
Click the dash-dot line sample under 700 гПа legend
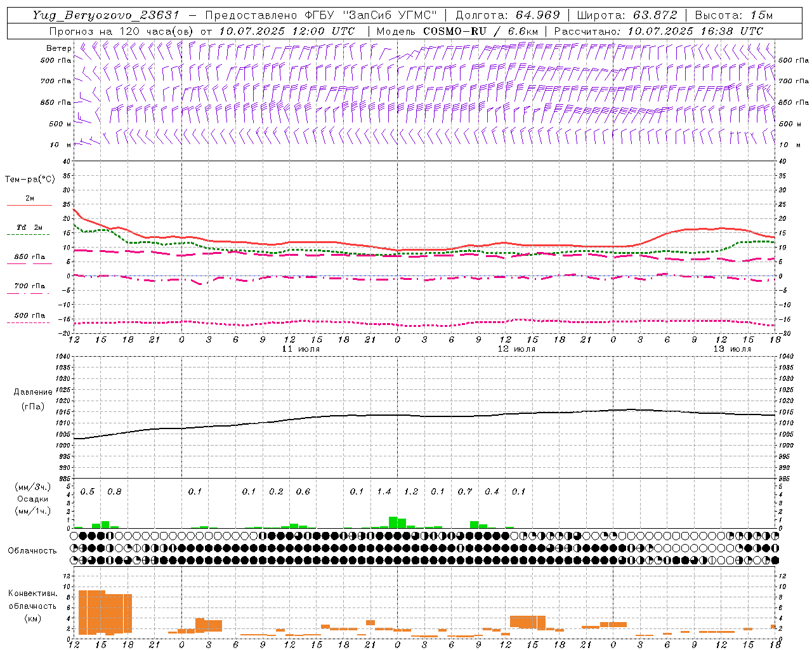click(29, 293)
